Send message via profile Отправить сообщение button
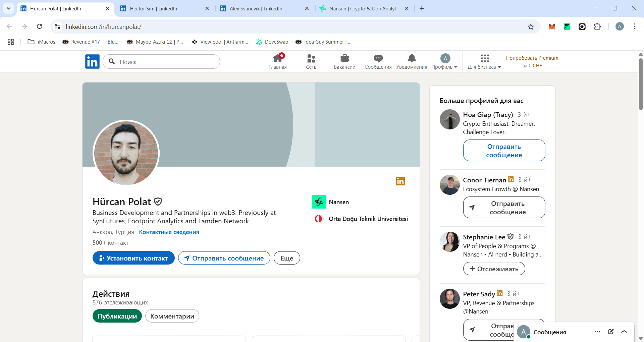 (224, 258)
